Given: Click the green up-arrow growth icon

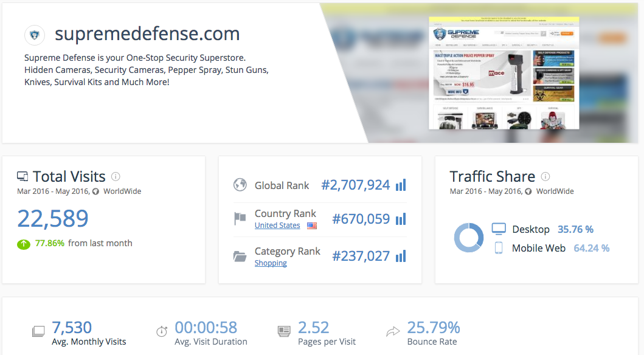Looking at the screenshot, I should (x=23, y=244).
